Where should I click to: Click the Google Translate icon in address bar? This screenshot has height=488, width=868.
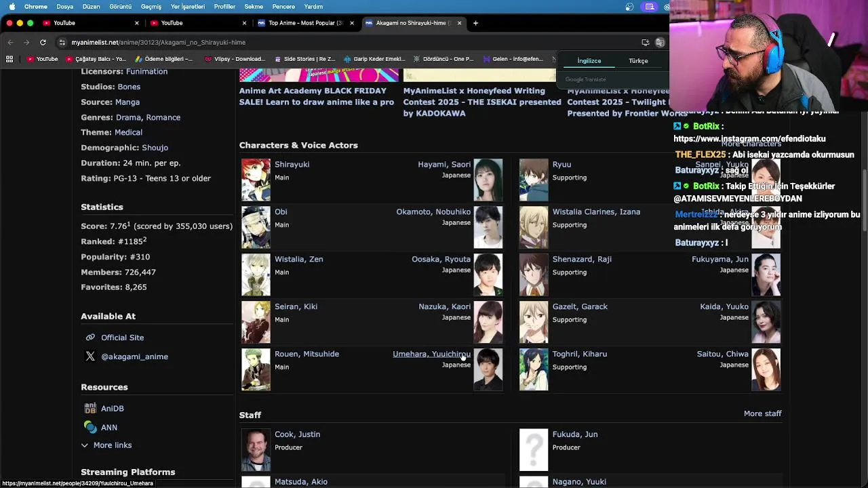pos(660,42)
